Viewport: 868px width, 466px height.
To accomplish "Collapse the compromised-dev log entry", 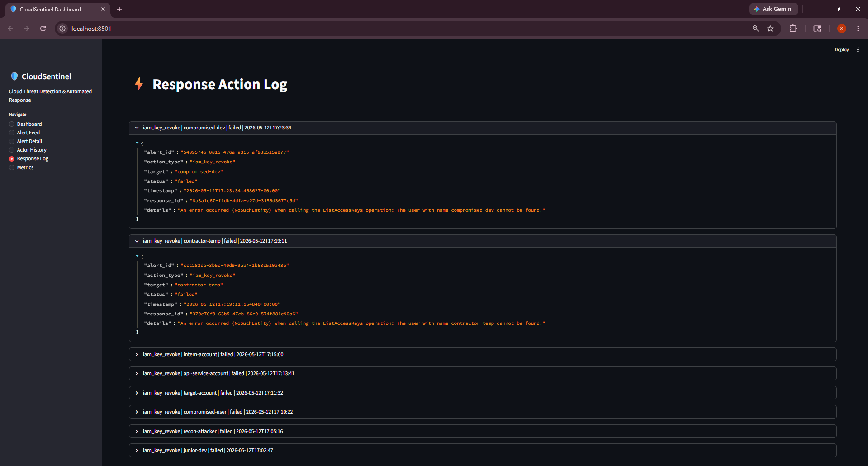I will (x=483, y=128).
